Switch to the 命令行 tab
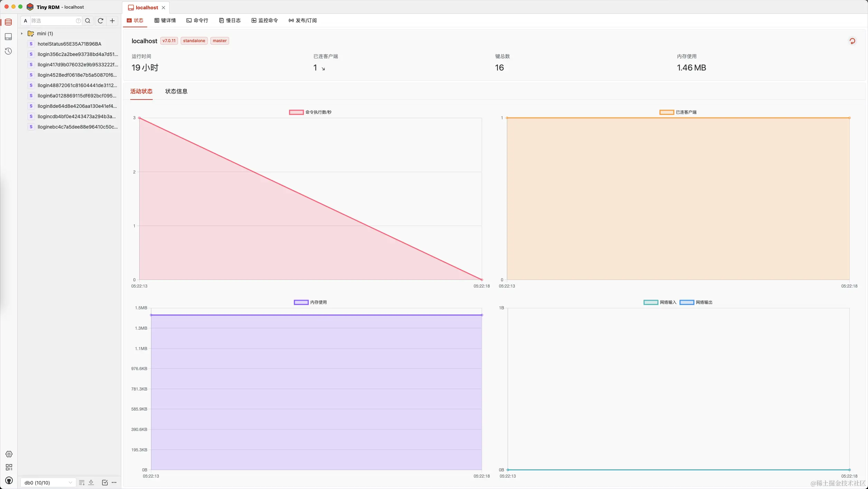 coord(197,21)
